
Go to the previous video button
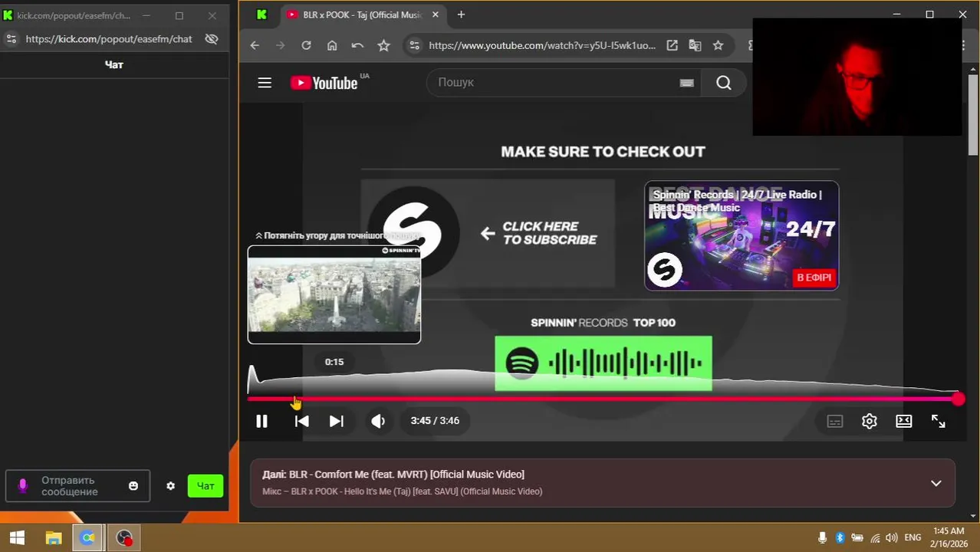302,421
